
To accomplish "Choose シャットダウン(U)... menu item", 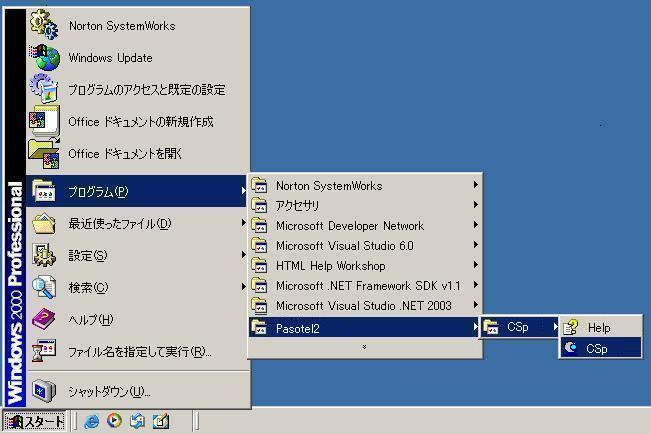I will 138,391.
